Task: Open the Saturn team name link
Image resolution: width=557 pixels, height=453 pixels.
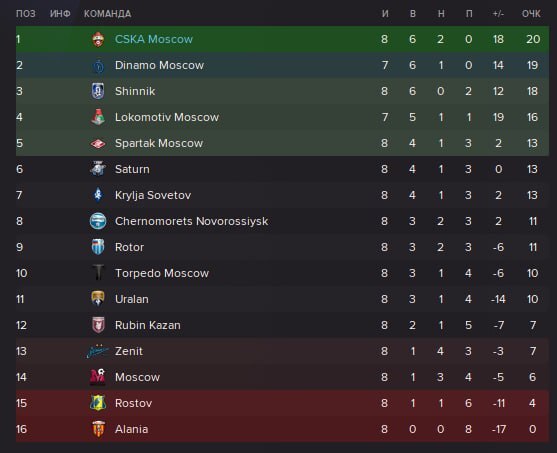Action: (132, 169)
